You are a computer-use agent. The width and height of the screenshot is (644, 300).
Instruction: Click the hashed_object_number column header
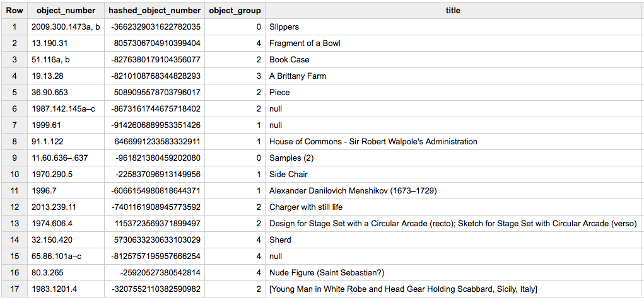point(155,11)
